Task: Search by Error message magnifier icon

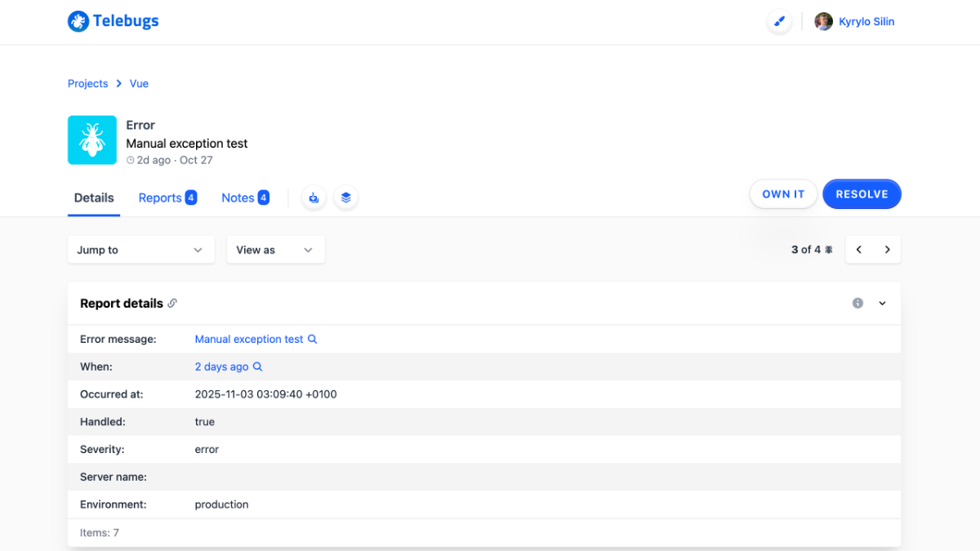Action: pos(312,340)
